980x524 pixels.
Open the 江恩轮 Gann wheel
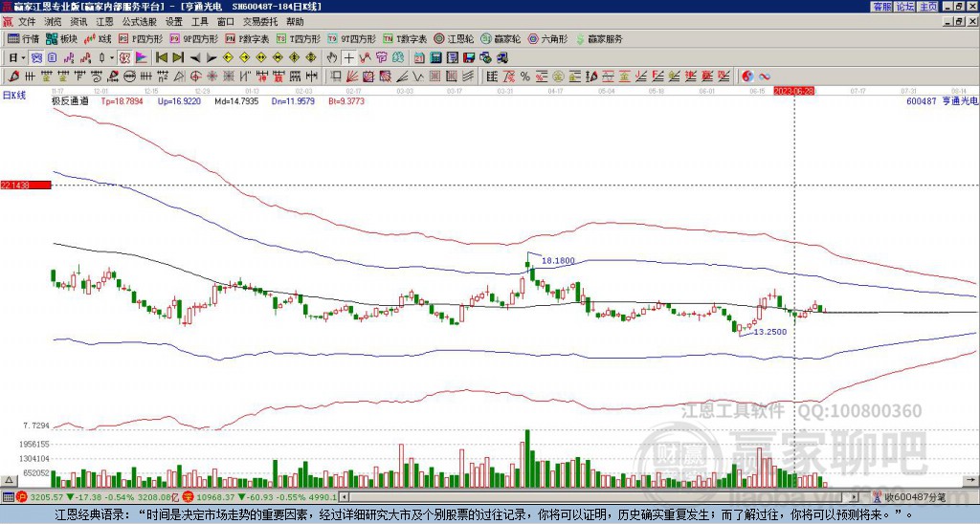pos(454,38)
